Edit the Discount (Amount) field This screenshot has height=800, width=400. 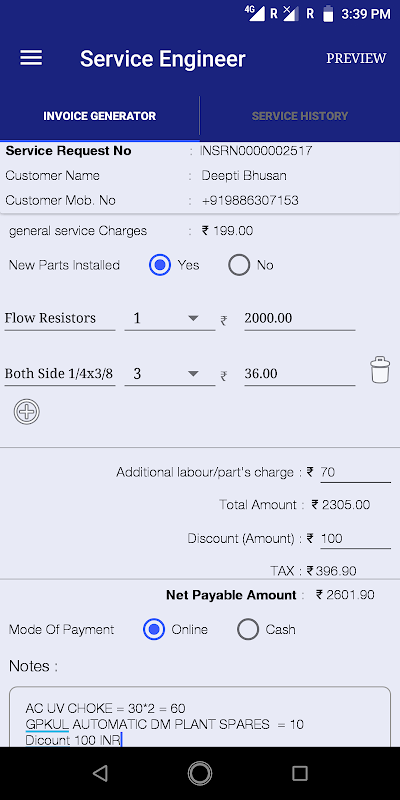click(355, 538)
